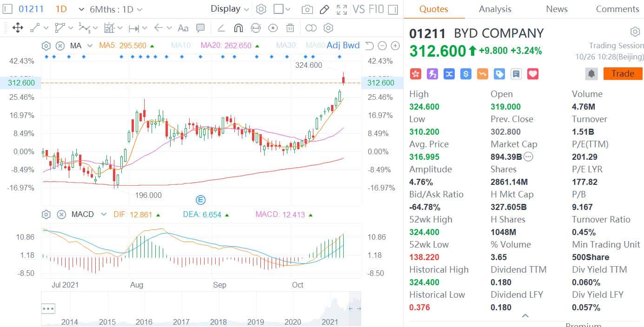This screenshot has height=327, width=644.
Task: Clear drawings with the trash icon
Action: [290, 28]
